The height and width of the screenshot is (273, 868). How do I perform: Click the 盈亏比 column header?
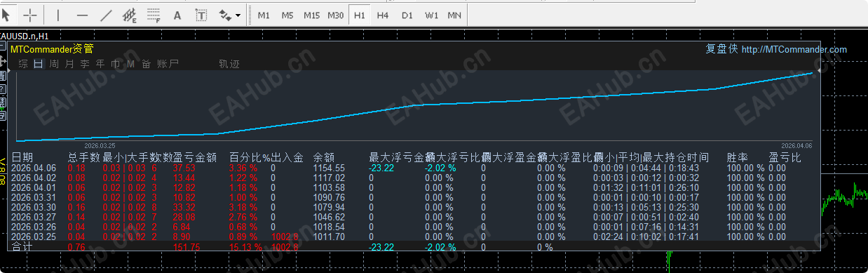pos(785,157)
